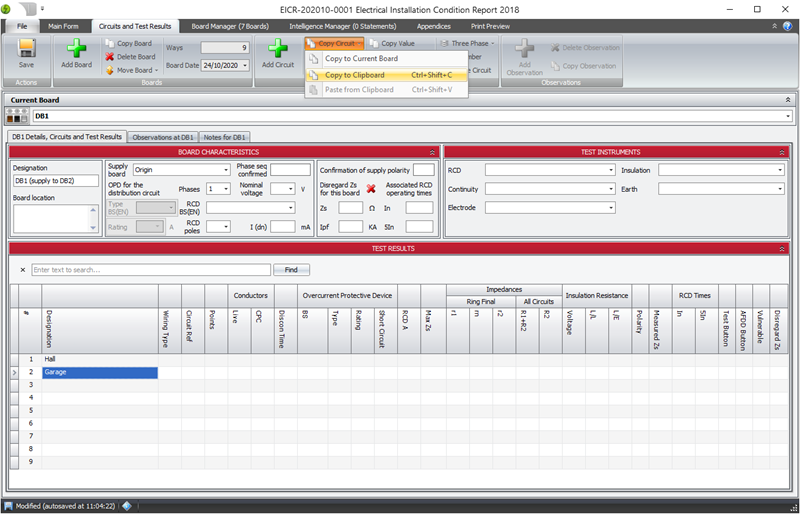The width and height of the screenshot is (800, 514).
Task: Click the grayed Add Observation plus icon
Action: click(x=524, y=49)
